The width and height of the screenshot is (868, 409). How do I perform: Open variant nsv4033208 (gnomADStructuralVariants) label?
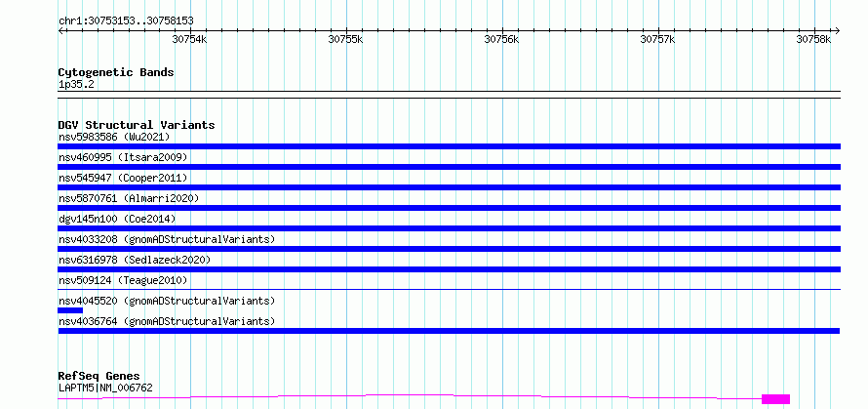(x=167, y=239)
